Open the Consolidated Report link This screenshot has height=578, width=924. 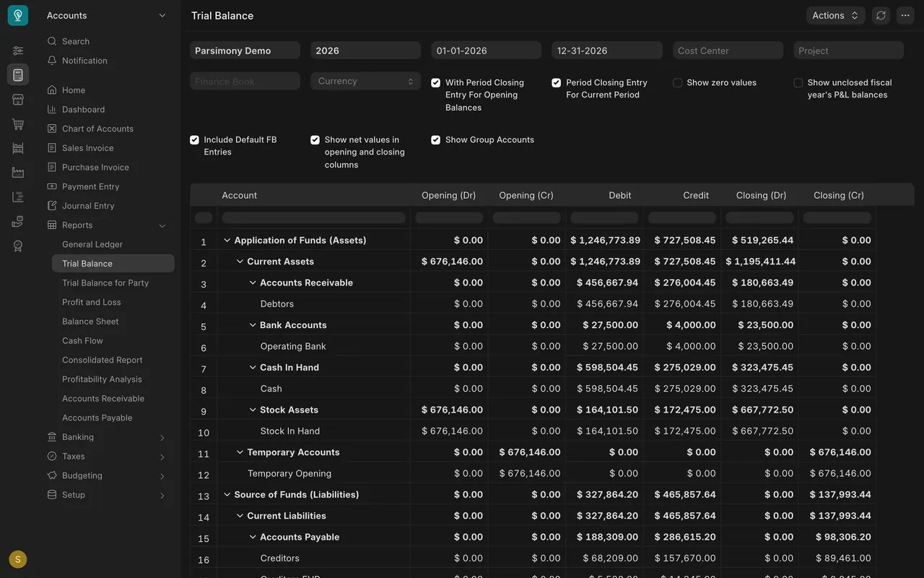point(103,360)
